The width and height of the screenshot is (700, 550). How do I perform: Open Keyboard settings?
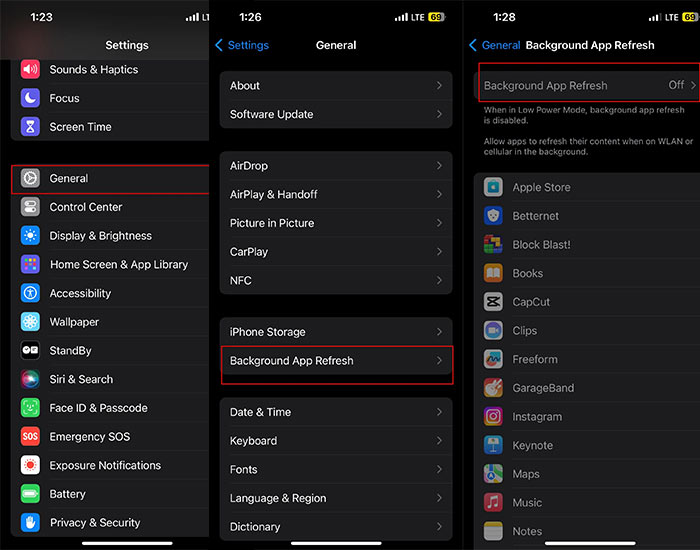[336, 441]
